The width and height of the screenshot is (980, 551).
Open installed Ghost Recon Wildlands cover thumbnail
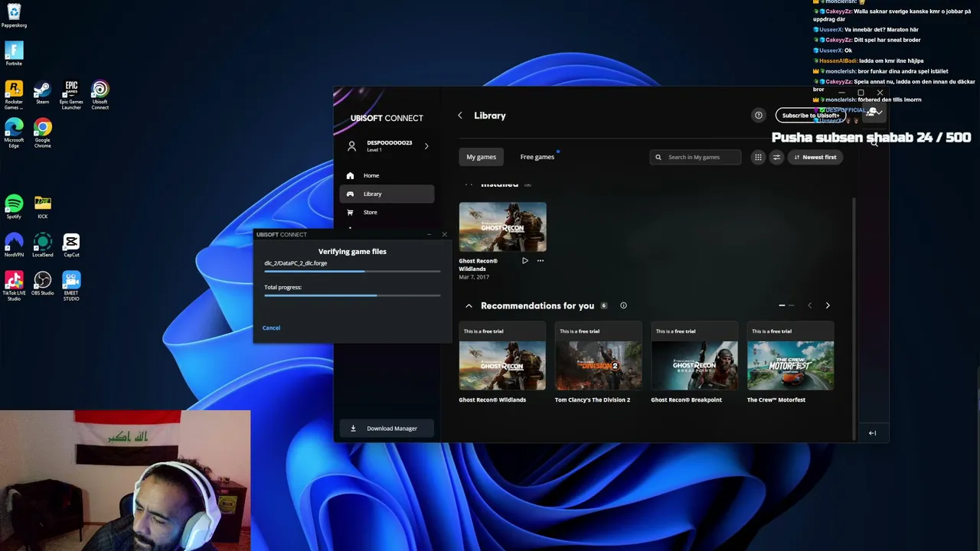click(502, 227)
